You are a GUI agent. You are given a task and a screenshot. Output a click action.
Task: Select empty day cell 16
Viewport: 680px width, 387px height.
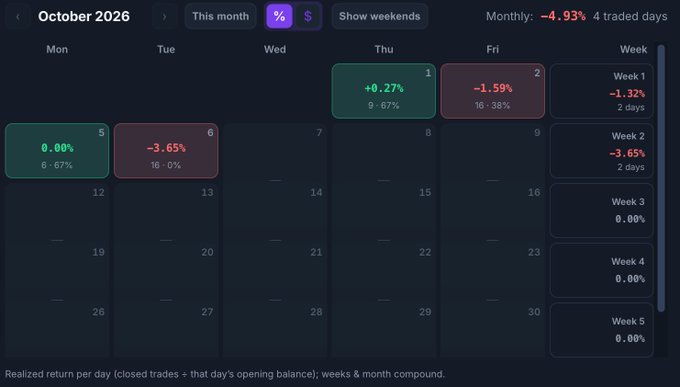[x=493, y=210]
